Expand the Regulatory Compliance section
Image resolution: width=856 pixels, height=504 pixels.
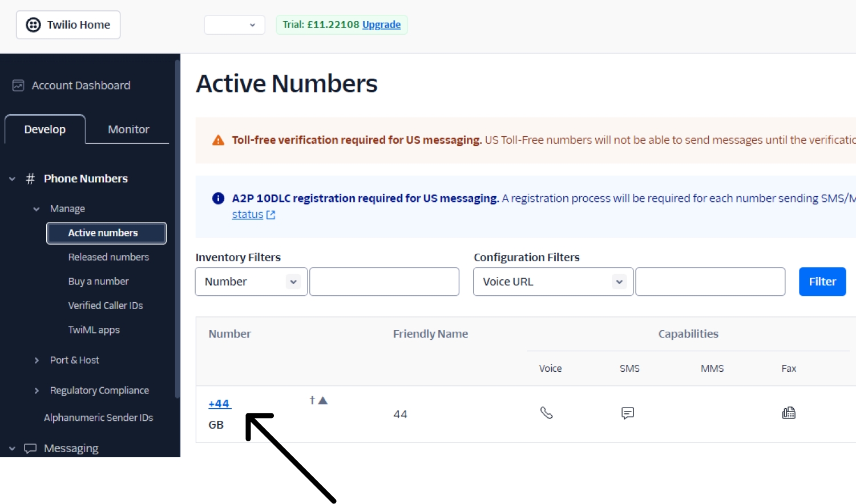[x=37, y=391]
